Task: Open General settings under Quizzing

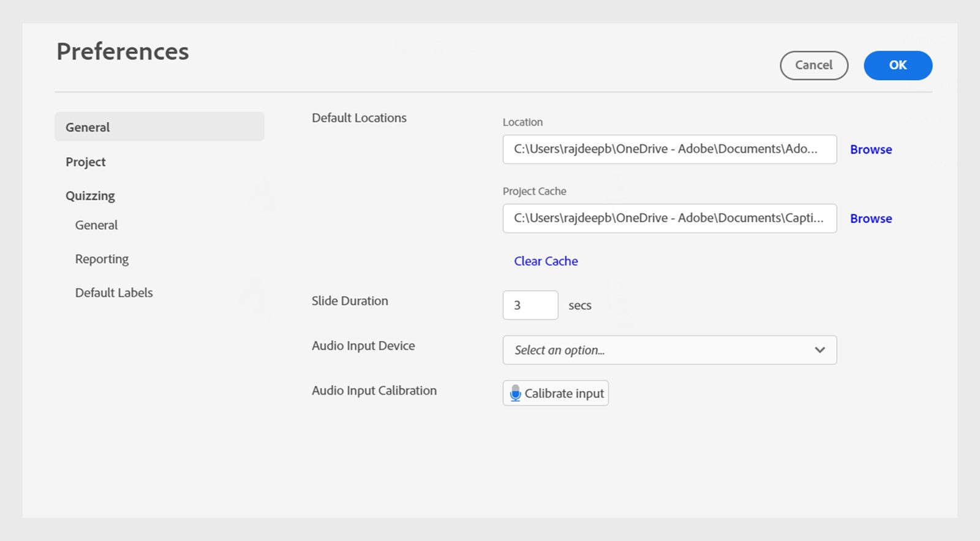Action: coord(96,225)
